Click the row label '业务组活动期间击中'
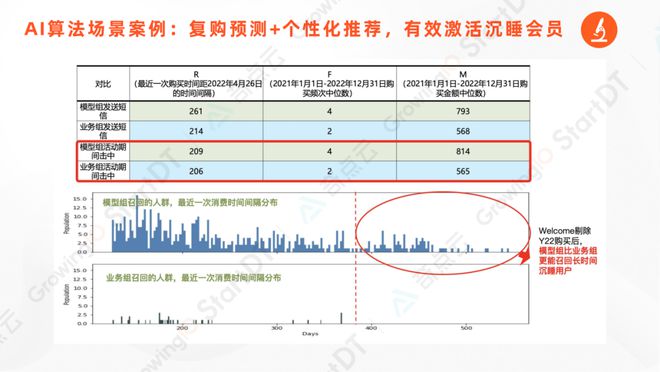 click(x=103, y=171)
